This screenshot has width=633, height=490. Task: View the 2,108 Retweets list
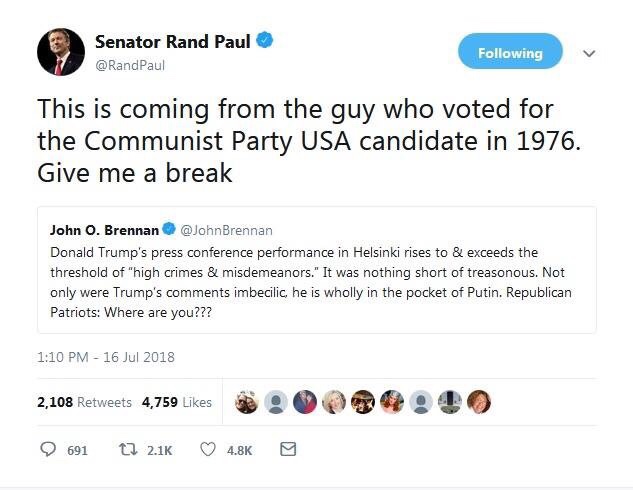[84, 402]
